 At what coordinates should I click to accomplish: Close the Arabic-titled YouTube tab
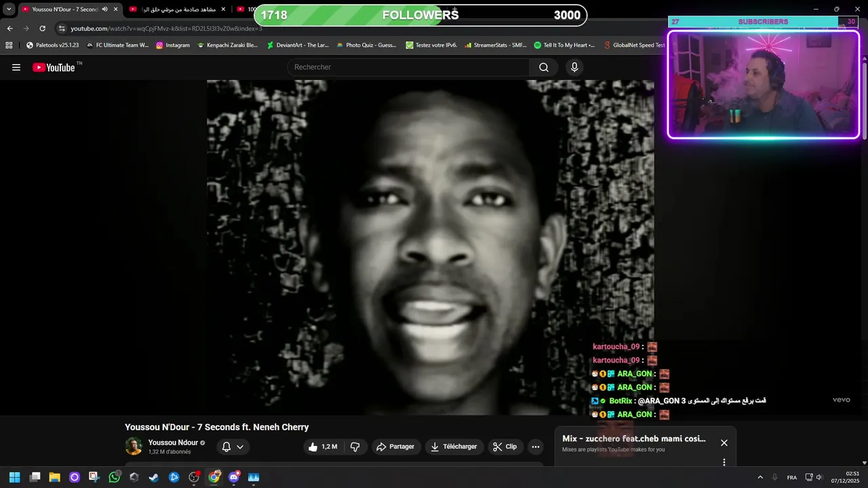pyautogui.click(x=223, y=9)
